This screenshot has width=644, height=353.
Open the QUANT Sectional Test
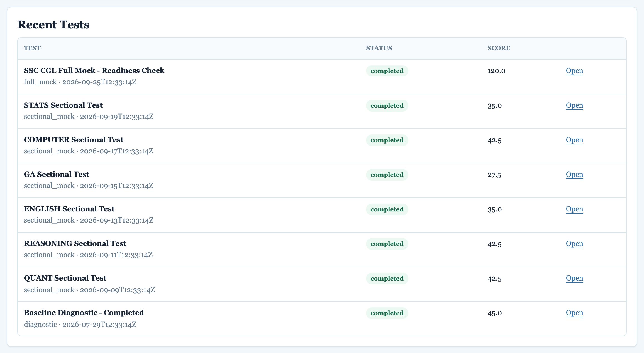pos(574,278)
